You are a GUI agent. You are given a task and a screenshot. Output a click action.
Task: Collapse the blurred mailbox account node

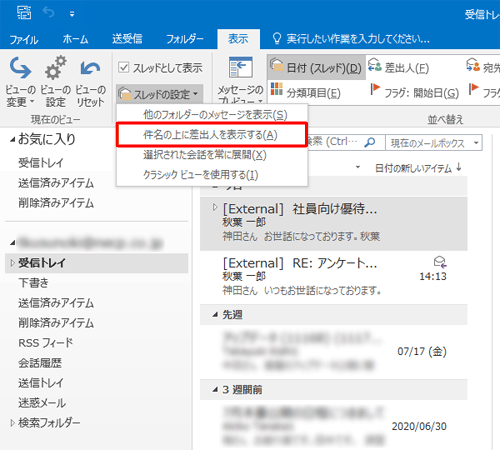click(13, 243)
